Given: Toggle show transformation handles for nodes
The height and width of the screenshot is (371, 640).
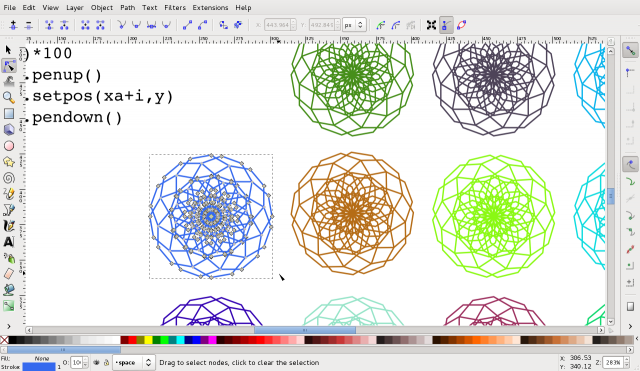Looking at the screenshot, I should 431,25.
